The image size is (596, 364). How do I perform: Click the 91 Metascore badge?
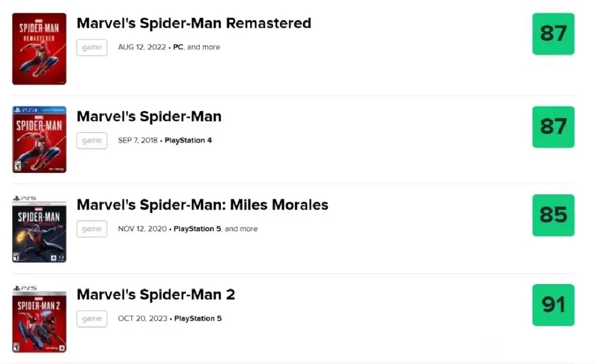[x=553, y=305]
